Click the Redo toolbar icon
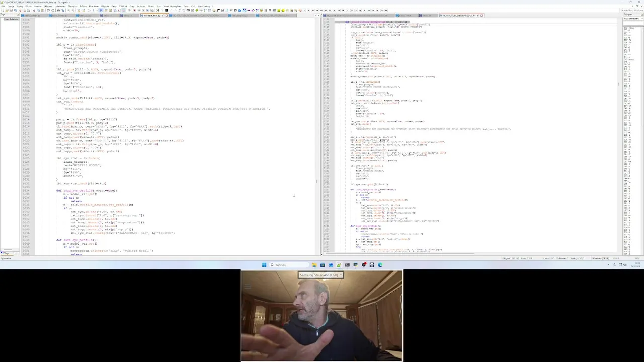Screen dimensions: 644x362 53,10
